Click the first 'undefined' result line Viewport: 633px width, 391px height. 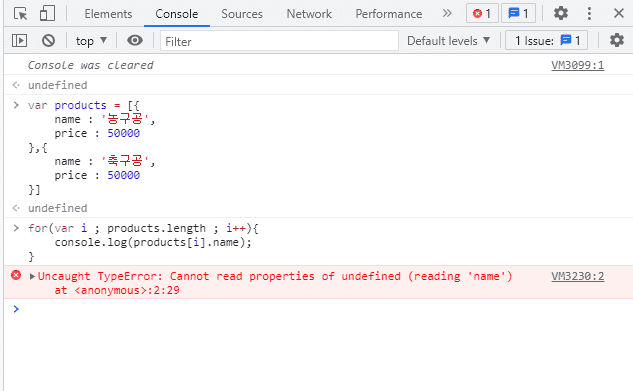(x=58, y=85)
